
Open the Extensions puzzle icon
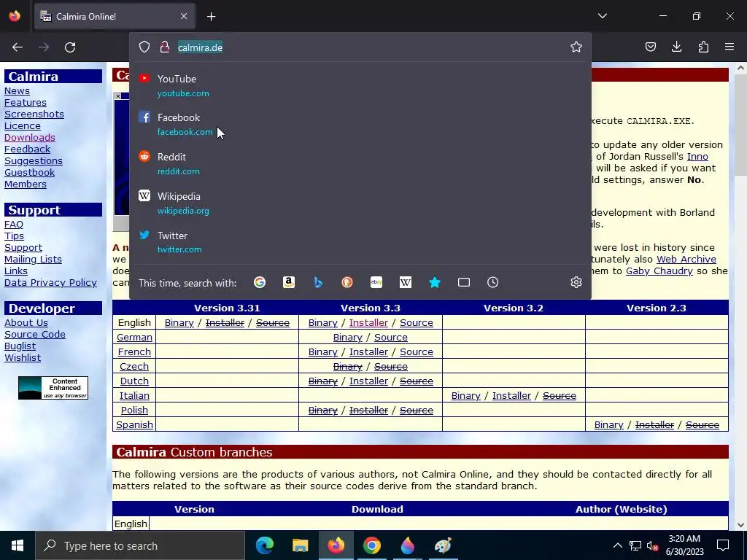(703, 47)
